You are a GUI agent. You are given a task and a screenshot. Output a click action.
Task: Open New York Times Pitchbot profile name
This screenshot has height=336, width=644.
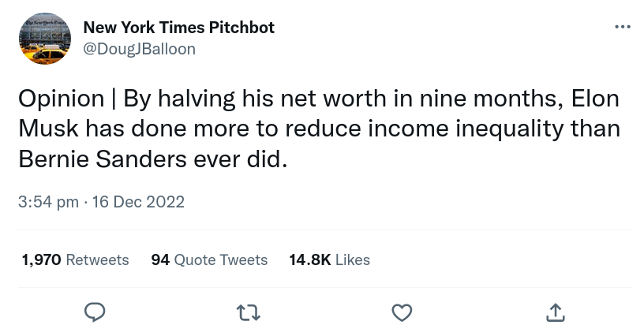178,28
